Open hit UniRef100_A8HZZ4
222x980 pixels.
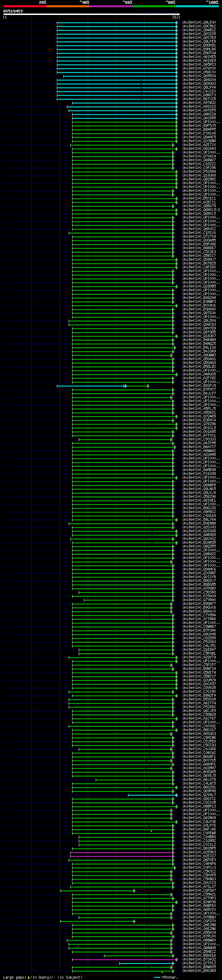coord(199,114)
